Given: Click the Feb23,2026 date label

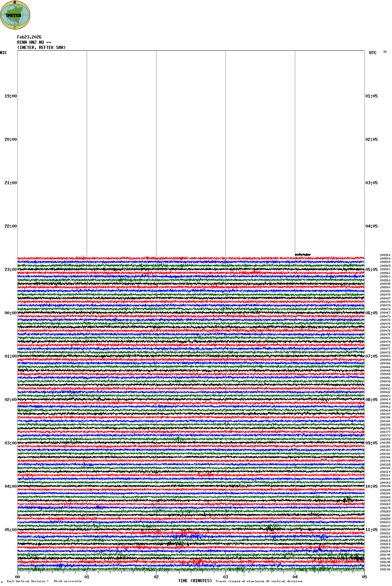Looking at the screenshot, I should click(x=29, y=37).
